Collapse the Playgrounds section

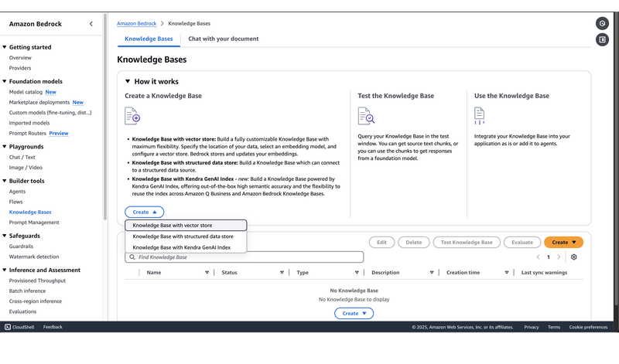pos(5,146)
